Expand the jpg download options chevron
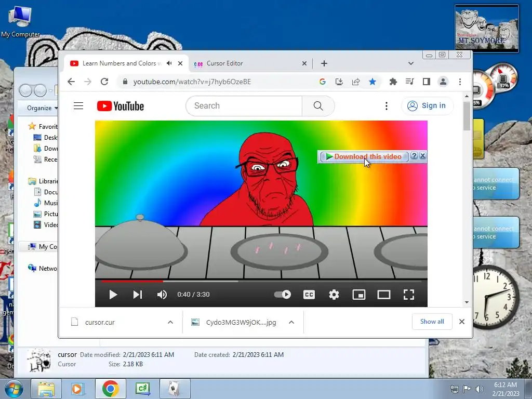Viewport: 532px width, 399px height. pyautogui.click(x=291, y=322)
